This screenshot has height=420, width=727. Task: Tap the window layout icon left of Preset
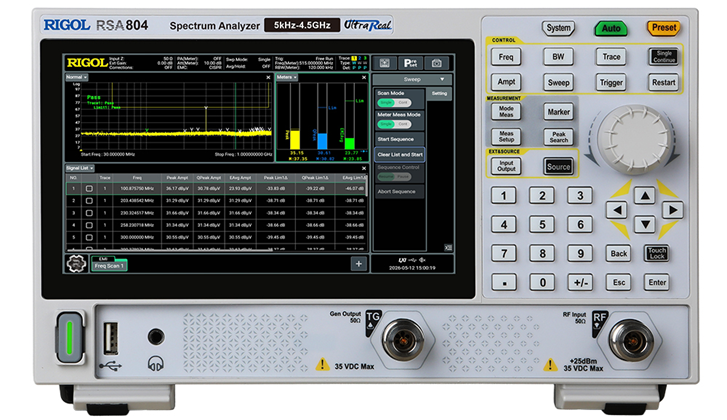coord(384,63)
